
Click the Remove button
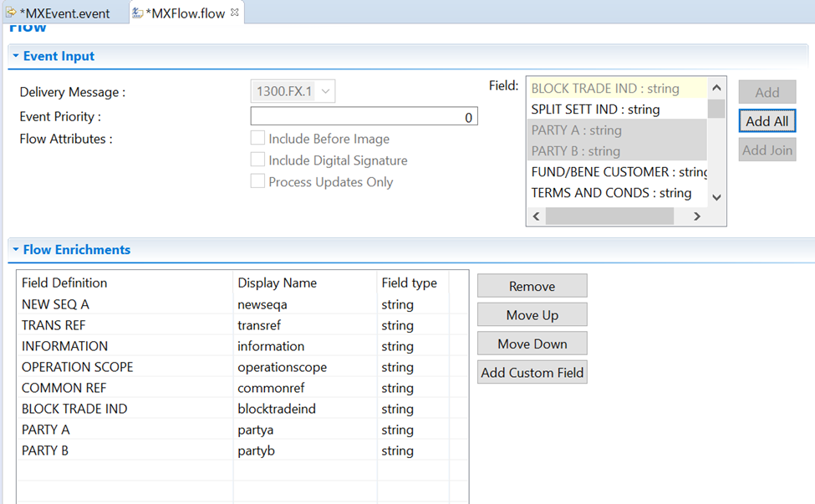(532, 287)
